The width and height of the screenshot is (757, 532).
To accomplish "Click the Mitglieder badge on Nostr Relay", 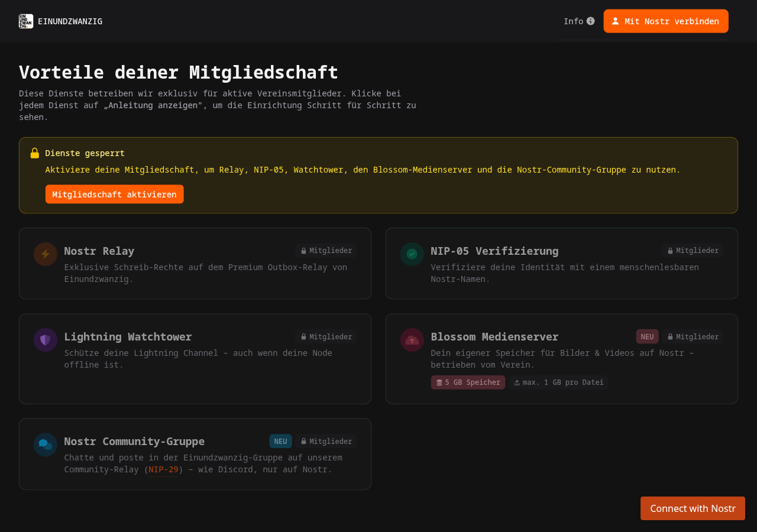I will coord(326,251).
